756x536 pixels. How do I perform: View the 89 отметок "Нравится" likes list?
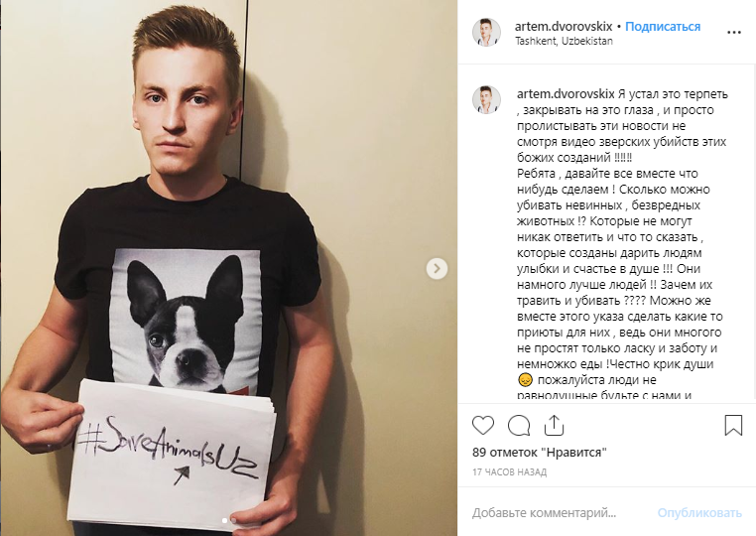[x=540, y=453]
